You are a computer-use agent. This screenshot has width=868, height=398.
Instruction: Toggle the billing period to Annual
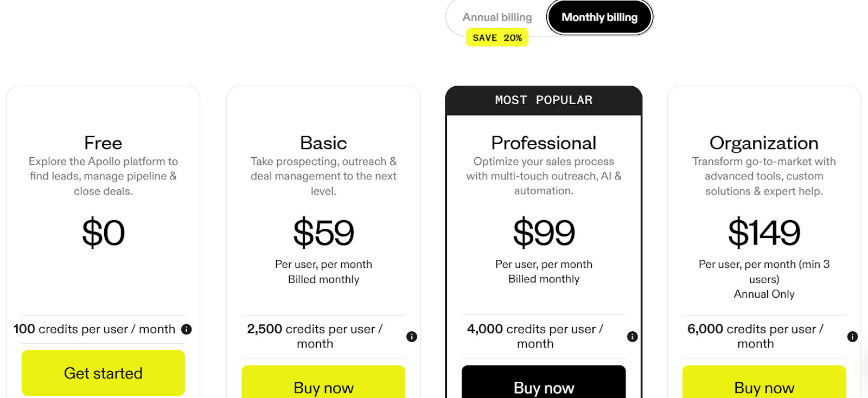click(496, 17)
